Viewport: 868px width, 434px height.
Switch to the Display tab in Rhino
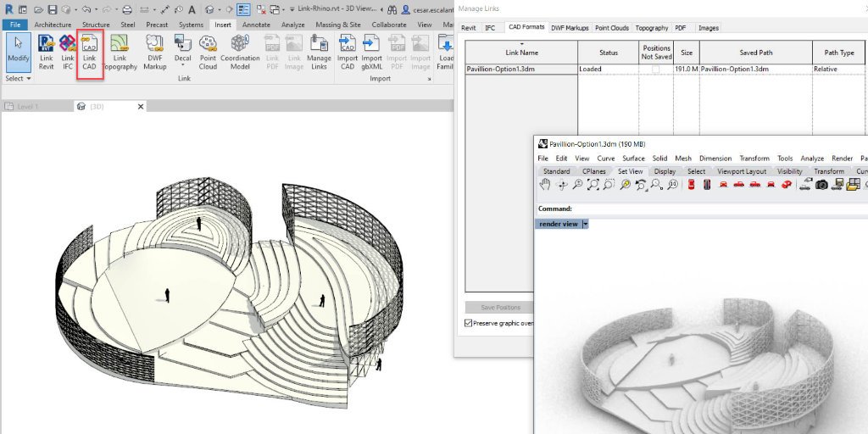click(665, 171)
